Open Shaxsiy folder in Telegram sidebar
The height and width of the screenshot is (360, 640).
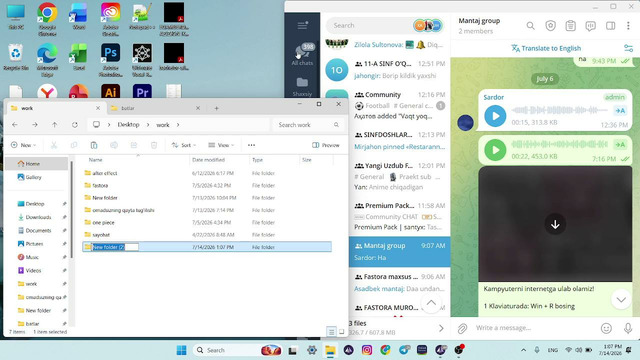pyautogui.click(x=302, y=87)
